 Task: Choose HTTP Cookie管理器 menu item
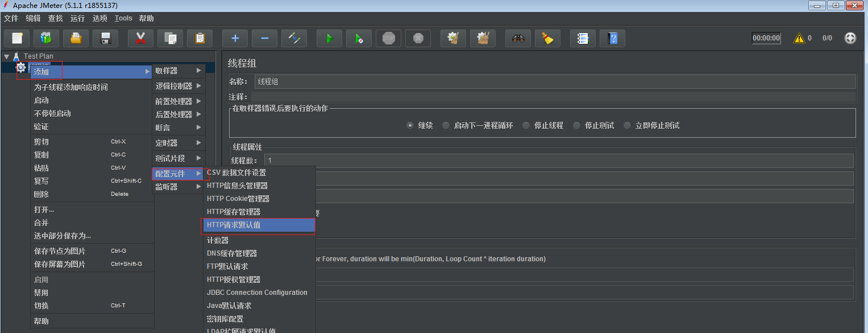[x=259, y=199]
